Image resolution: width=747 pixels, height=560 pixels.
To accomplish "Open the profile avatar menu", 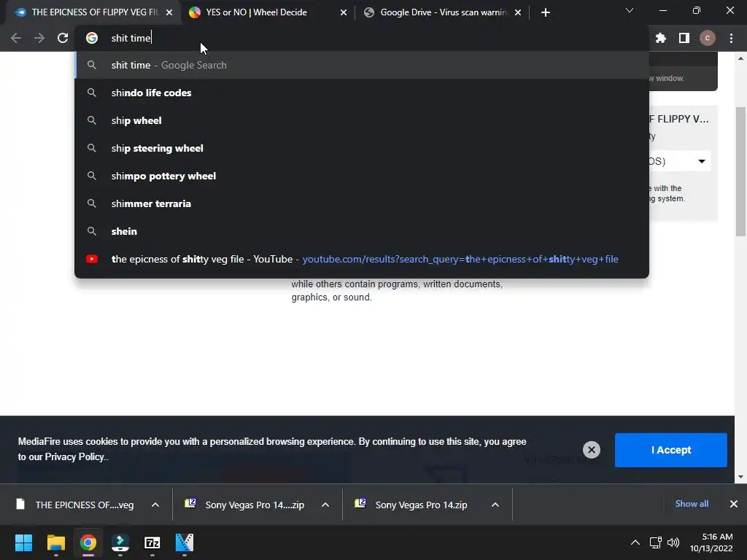I will (x=708, y=38).
